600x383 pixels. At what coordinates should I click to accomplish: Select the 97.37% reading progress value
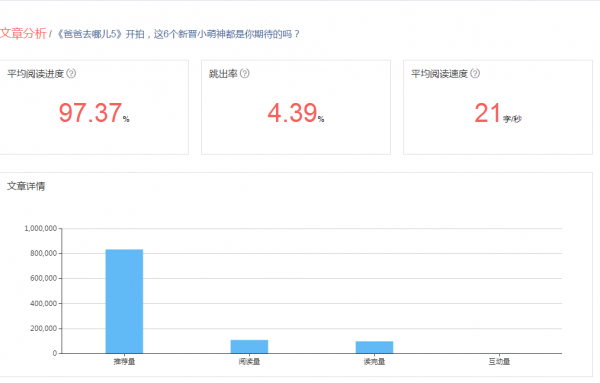tap(94, 113)
